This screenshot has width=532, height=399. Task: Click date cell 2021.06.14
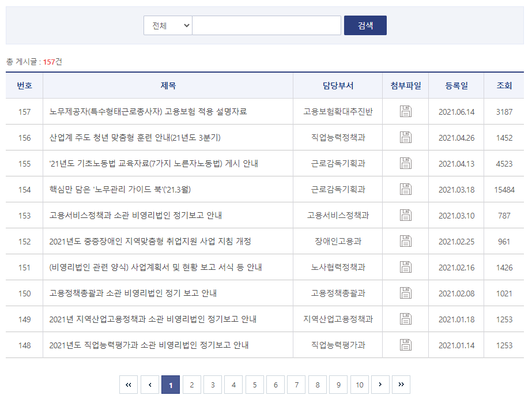coord(456,112)
